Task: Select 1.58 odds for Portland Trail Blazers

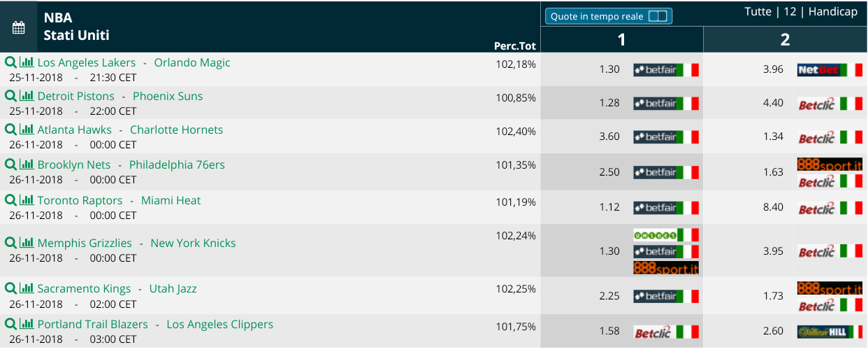Action: 609,331
